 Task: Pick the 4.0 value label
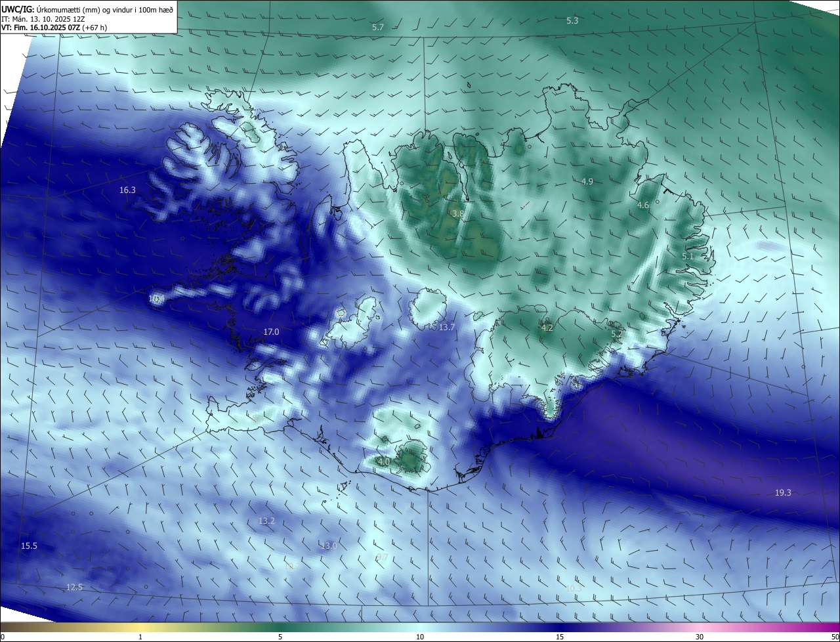[x=384, y=462]
